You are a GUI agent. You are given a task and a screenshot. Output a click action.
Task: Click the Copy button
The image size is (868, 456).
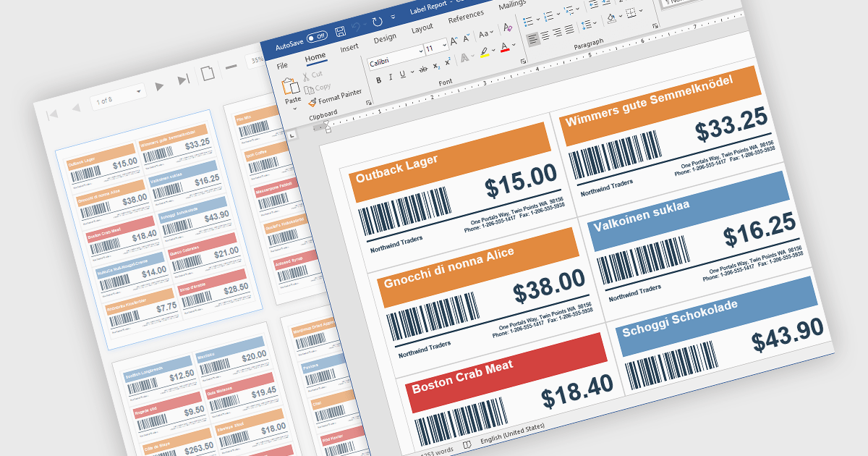[x=318, y=88]
